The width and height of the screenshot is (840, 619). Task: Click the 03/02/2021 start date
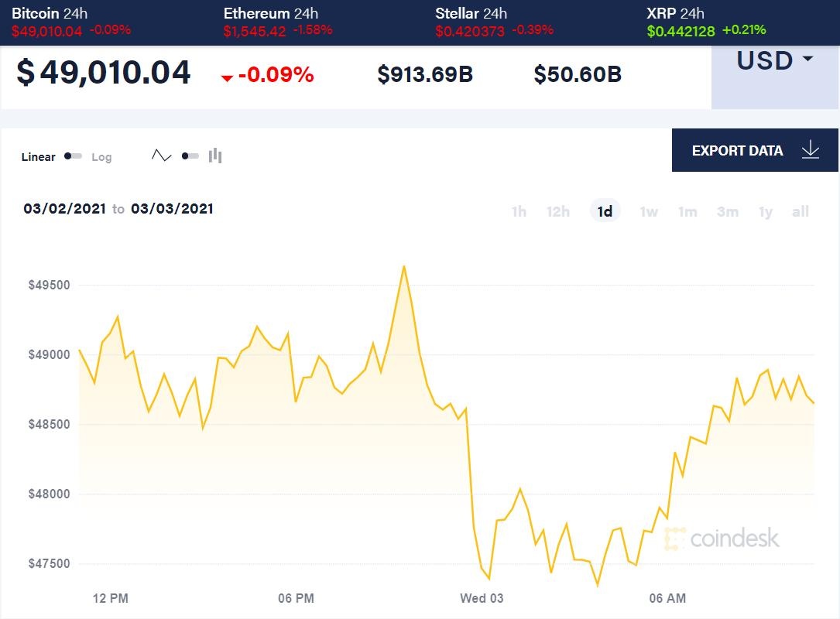tap(64, 209)
